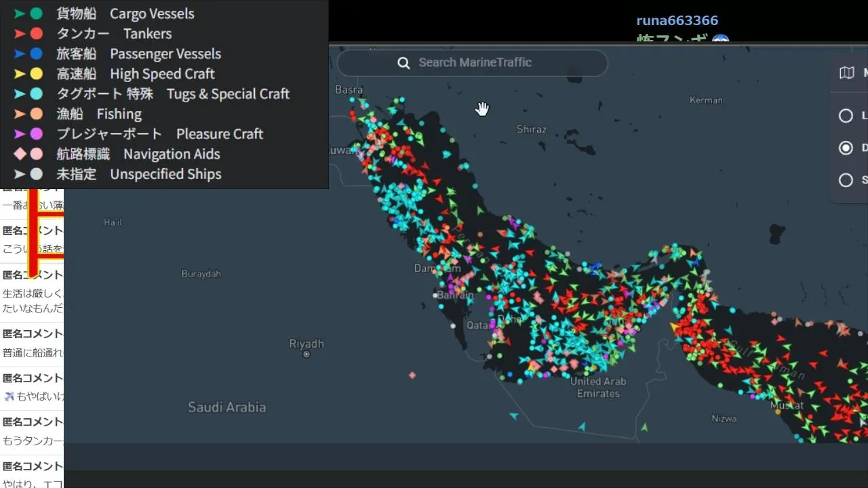The image size is (868, 488).
Task: Open the folded map icon panel
Action: 846,73
